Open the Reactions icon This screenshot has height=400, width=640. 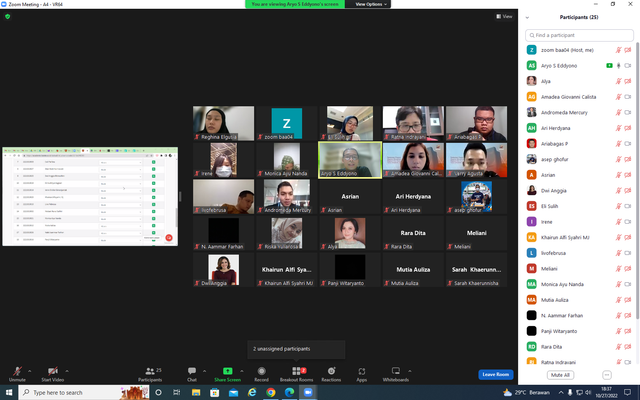click(x=331, y=371)
